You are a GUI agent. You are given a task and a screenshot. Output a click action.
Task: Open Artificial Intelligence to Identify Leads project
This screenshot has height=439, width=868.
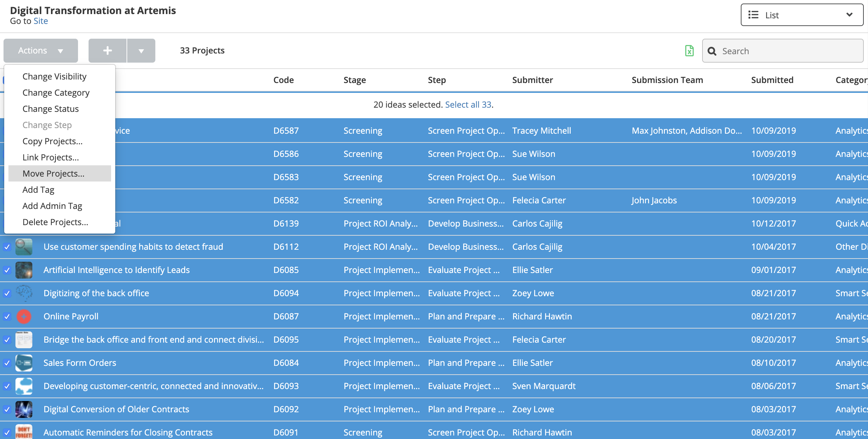117,270
